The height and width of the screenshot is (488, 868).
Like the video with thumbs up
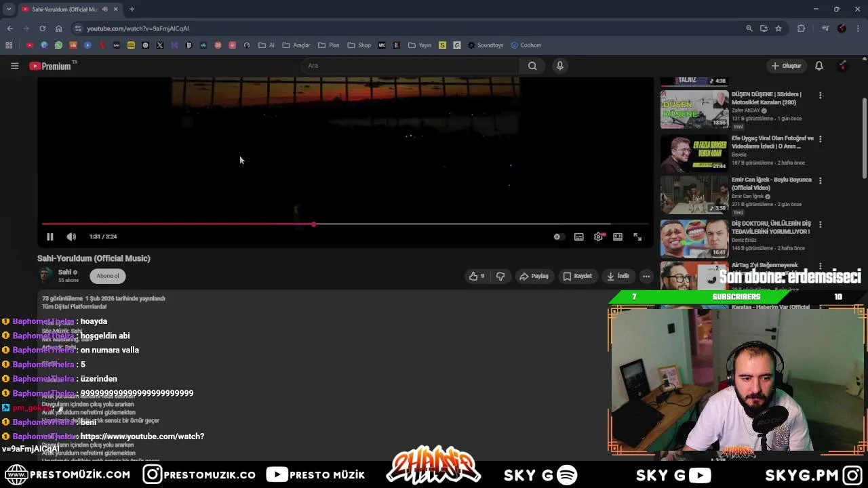(477, 276)
